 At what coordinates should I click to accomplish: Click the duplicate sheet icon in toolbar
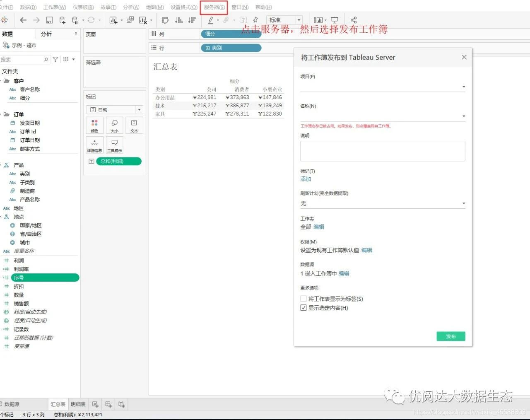coord(130,19)
